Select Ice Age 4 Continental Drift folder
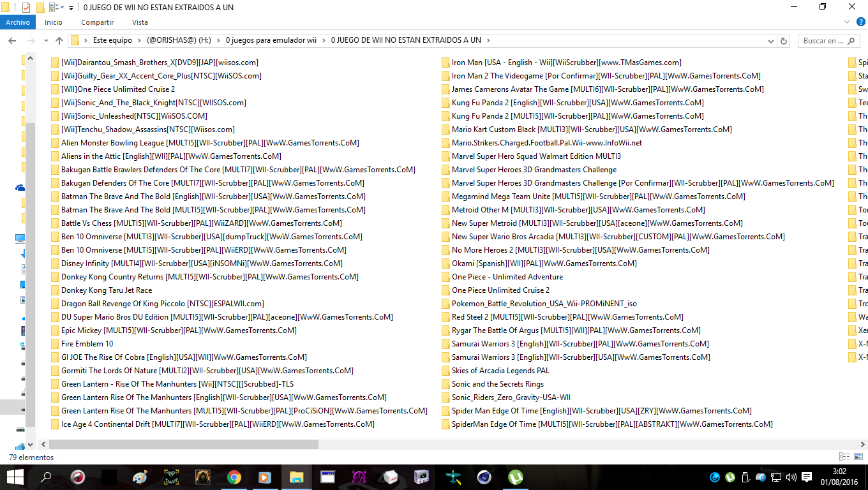This screenshot has height=490, width=868. [x=213, y=424]
